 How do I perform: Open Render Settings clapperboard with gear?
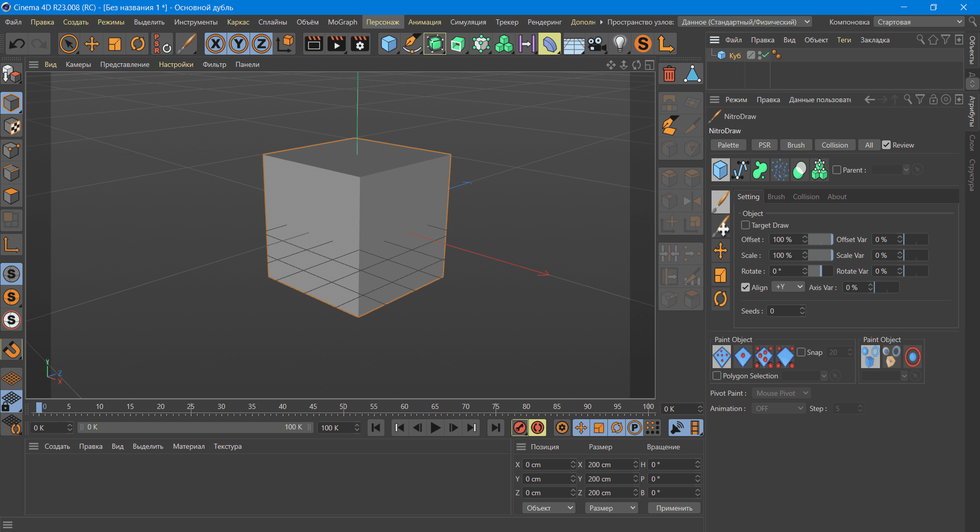(x=360, y=44)
